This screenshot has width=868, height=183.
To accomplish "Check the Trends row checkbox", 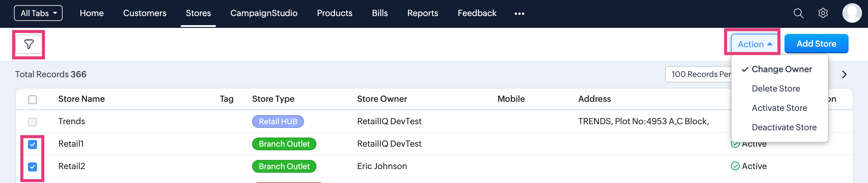I will (x=32, y=122).
